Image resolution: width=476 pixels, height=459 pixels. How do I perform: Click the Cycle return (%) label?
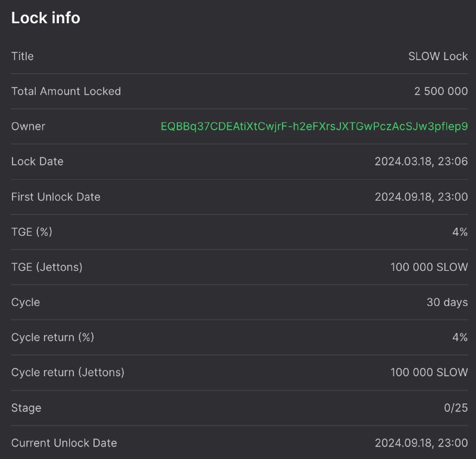(52, 337)
